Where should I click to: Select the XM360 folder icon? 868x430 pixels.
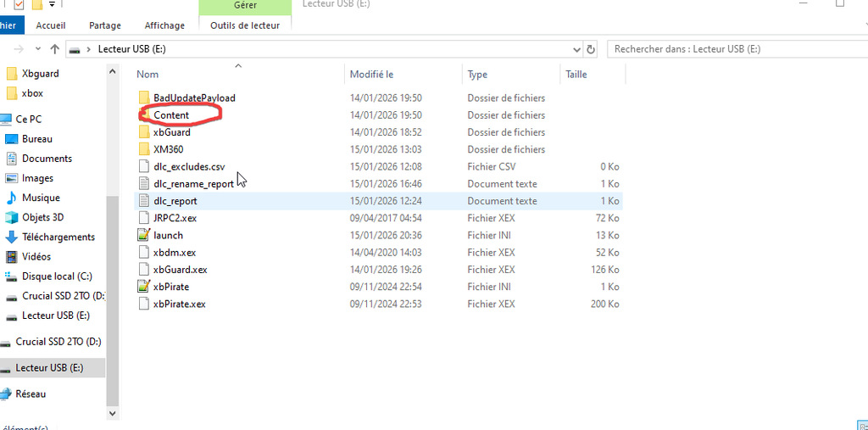coord(143,149)
